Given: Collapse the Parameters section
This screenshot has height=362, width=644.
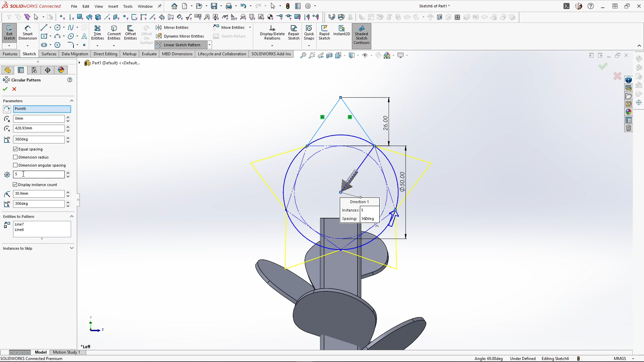Looking at the screenshot, I should (71, 101).
